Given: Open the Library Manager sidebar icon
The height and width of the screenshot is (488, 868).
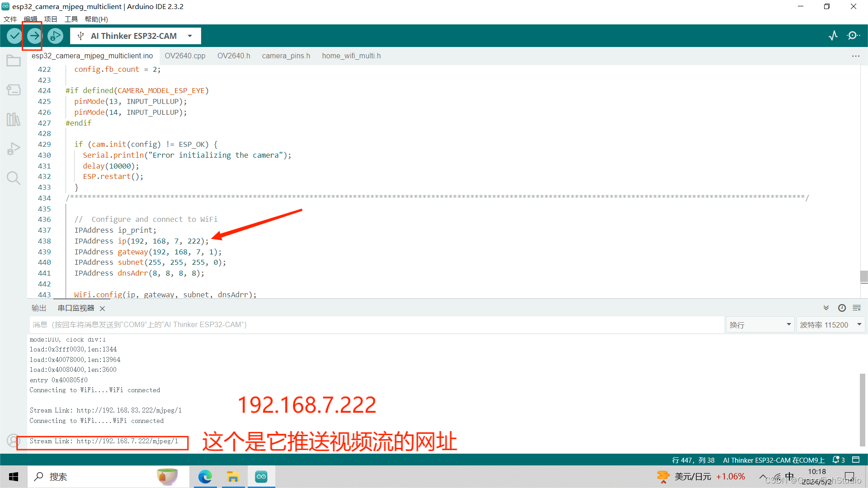Looking at the screenshot, I should (14, 119).
